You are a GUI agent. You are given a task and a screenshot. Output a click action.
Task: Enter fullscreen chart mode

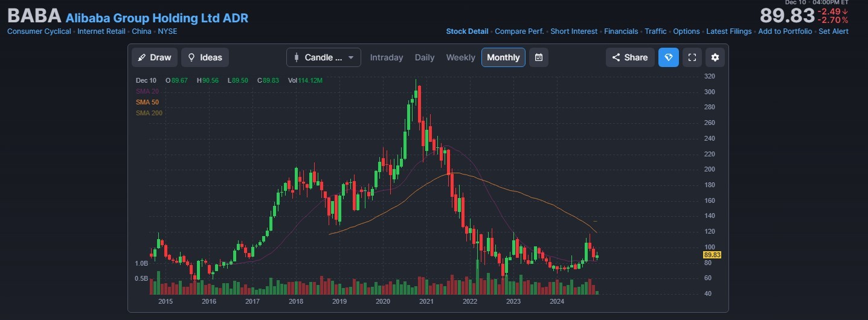click(692, 57)
